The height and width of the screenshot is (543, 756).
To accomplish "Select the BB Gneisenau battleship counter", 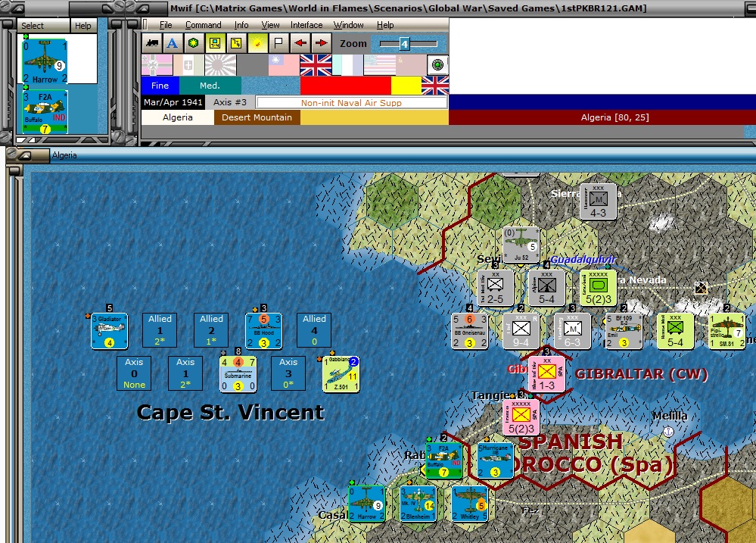I will click(x=469, y=331).
